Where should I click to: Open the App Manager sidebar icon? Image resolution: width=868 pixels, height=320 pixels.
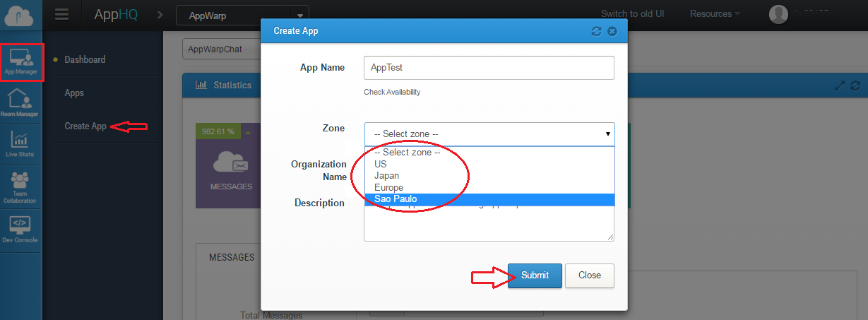click(21, 61)
